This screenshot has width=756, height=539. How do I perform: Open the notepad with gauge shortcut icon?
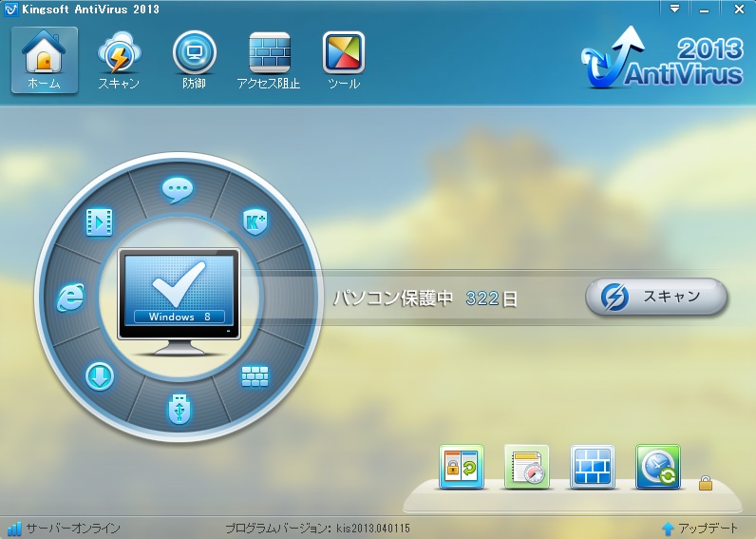pos(527,467)
